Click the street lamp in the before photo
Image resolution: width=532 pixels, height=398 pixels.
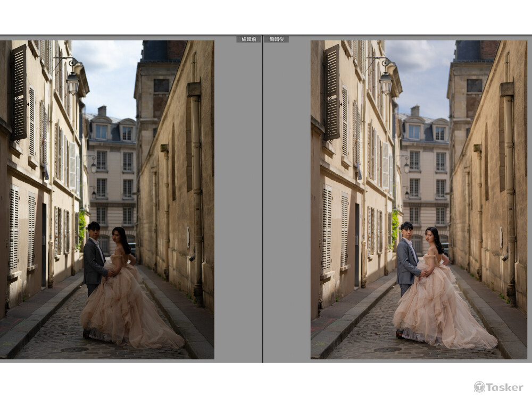[x=72, y=81]
